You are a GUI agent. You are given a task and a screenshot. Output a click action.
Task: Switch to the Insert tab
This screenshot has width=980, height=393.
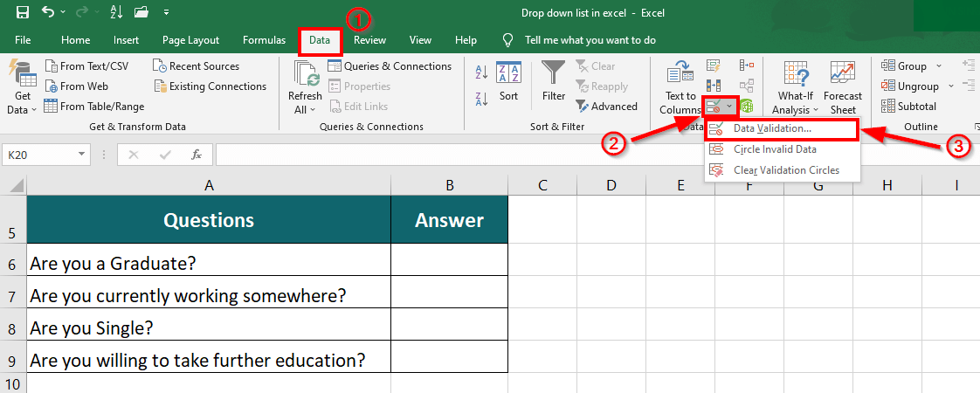point(127,40)
